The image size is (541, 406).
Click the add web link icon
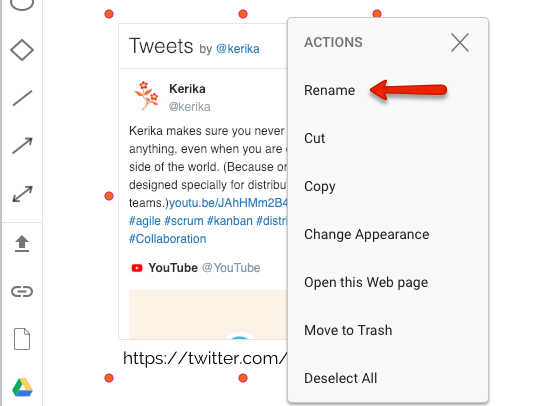pyautogui.click(x=22, y=291)
